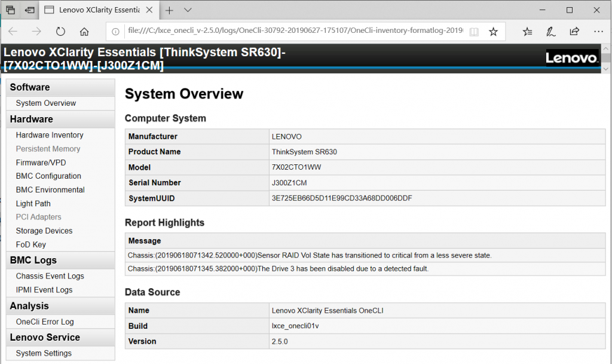Screen dimensions: 612x364
Task: Open System Settings under Lenovo Service
Action: [x=44, y=353]
